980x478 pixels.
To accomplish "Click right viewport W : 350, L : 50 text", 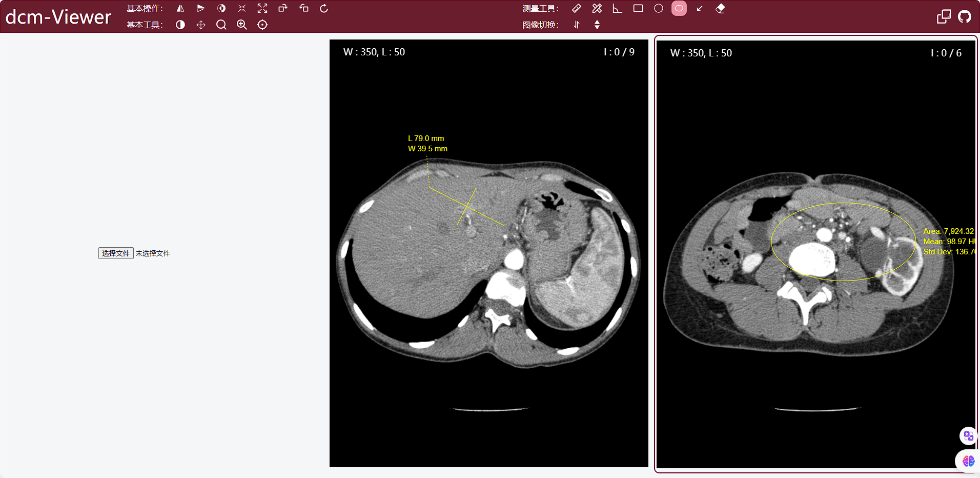I will pyautogui.click(x=701, y=53).
